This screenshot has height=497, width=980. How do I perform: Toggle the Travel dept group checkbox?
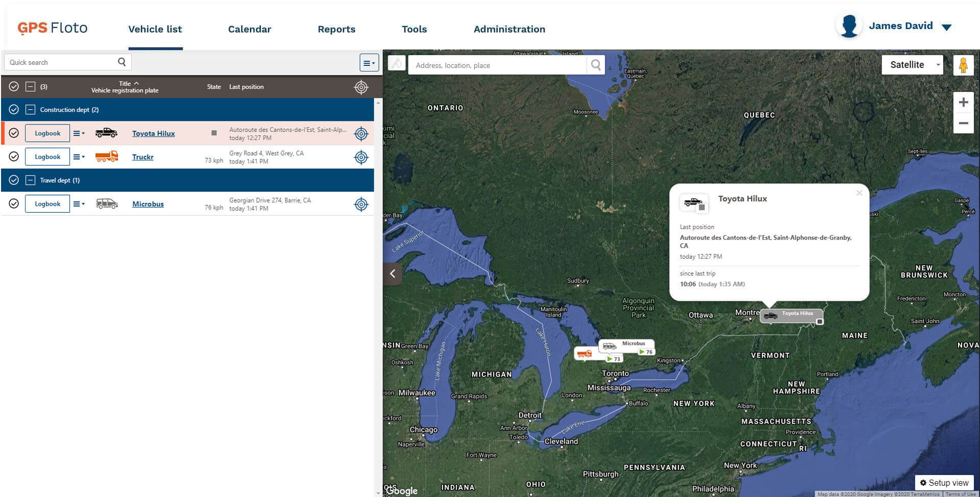click(x=14, y=180)
